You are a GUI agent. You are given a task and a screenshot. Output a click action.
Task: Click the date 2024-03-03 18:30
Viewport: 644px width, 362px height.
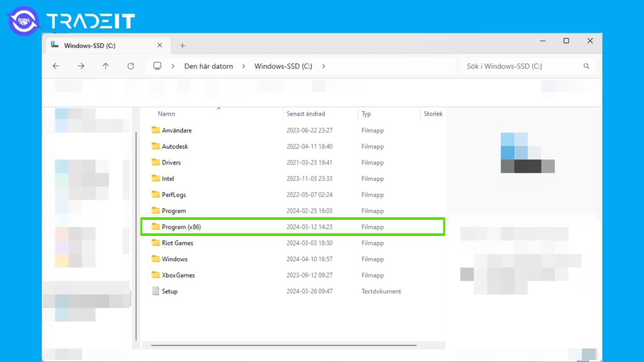(x=309, y=243)
